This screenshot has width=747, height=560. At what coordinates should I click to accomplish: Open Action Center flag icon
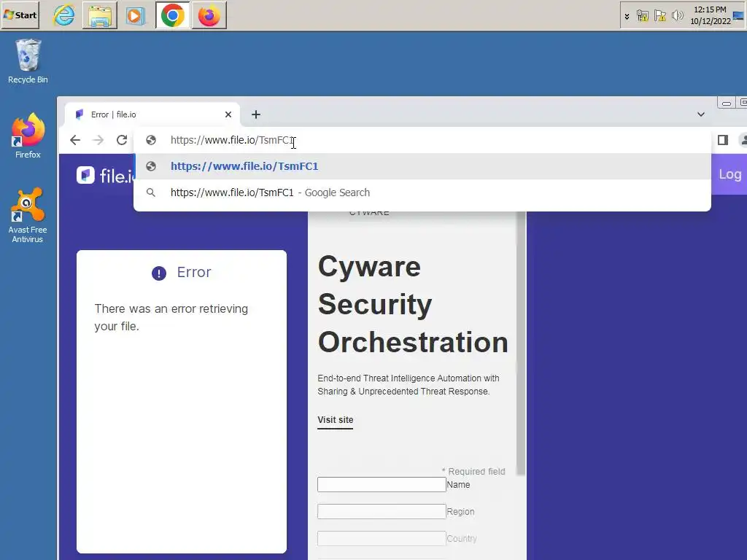[659, 16]
